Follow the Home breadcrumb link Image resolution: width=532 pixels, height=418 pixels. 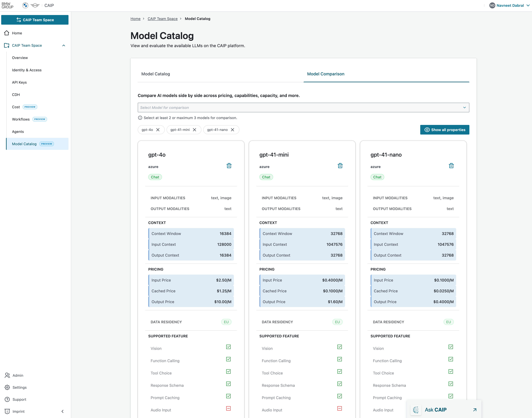(135, 19)
